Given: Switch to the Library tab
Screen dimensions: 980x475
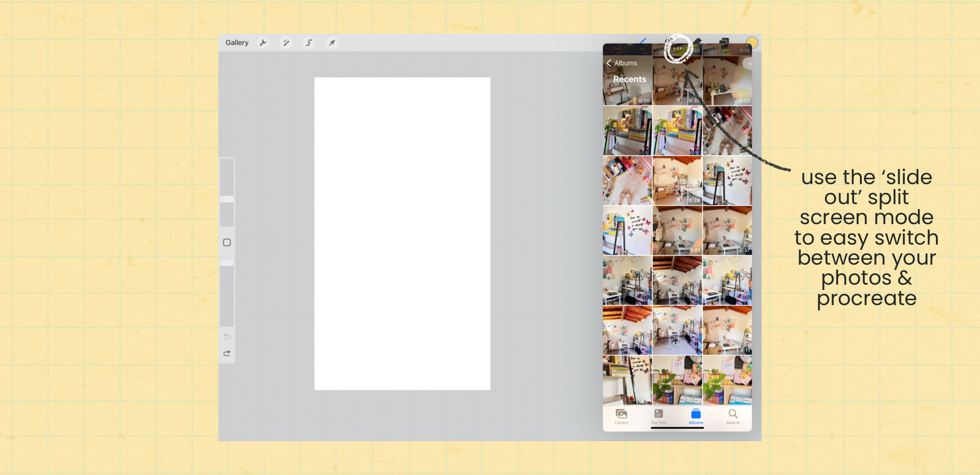Looking at the screenshot, I should (621, 417).
